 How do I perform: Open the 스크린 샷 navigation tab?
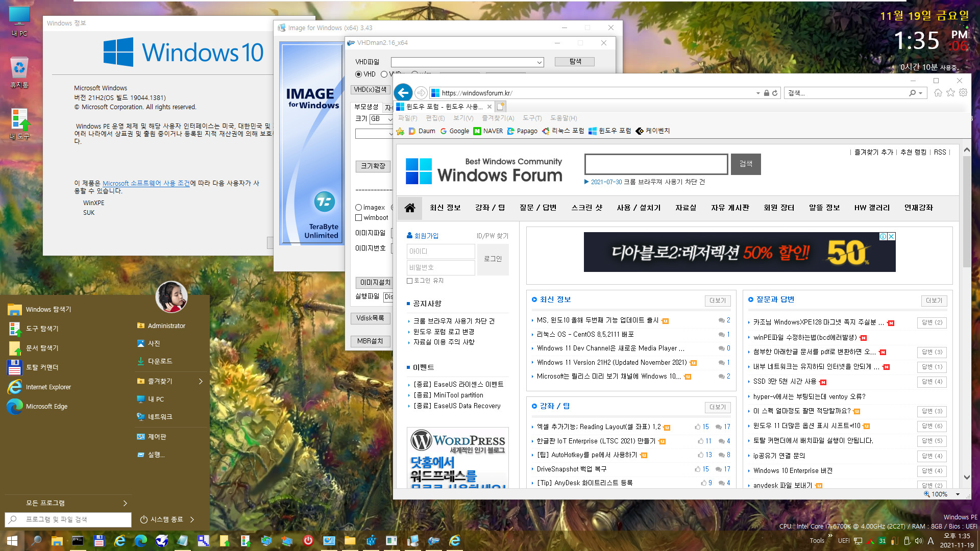[x=586, y=208]
